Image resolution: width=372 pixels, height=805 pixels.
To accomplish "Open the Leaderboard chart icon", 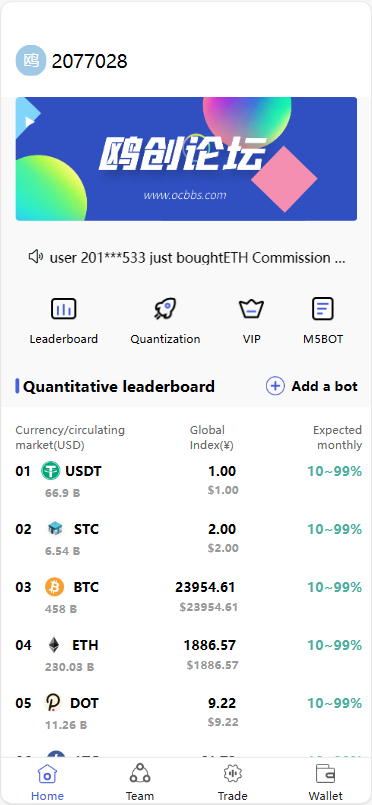I will pos(64,309).
